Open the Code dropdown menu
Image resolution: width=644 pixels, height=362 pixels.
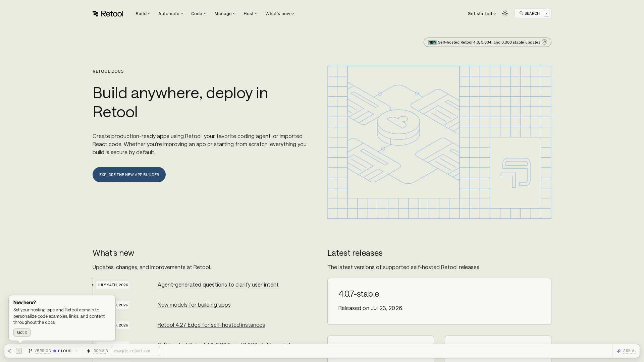pos(199,13)
